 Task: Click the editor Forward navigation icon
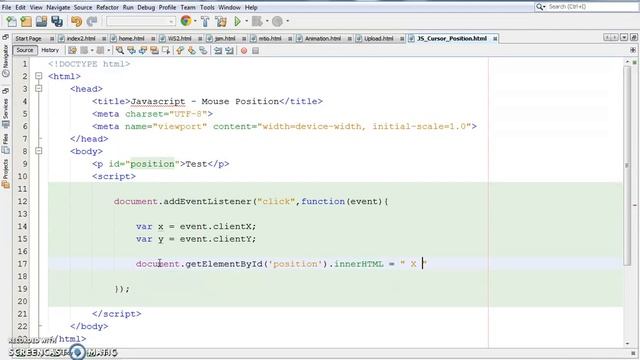(100, 51)
